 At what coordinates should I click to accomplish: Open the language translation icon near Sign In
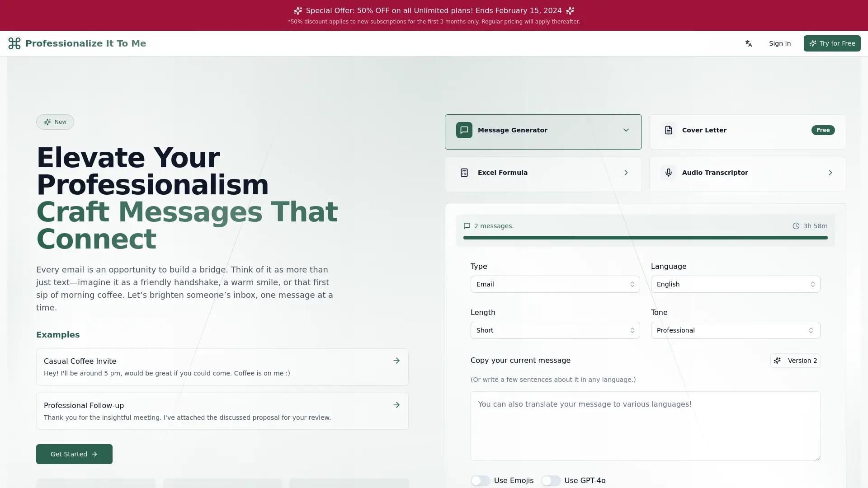[x=748, y=43]
